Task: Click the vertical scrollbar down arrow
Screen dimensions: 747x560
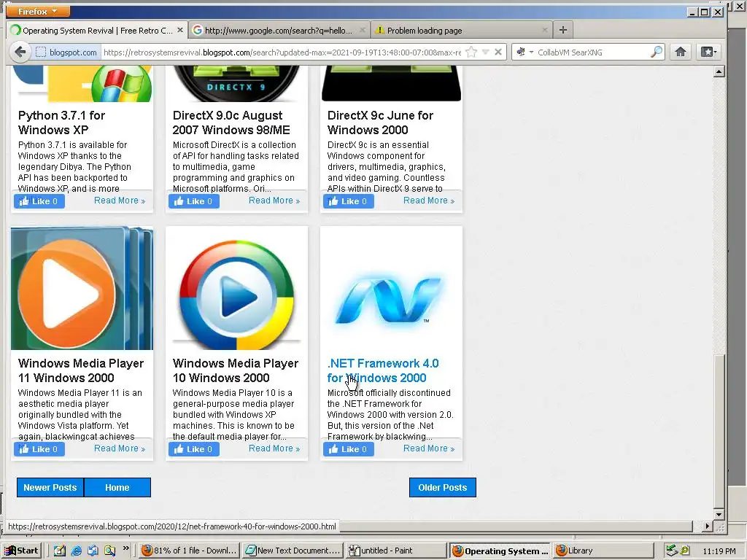Action: click(719, 514)
